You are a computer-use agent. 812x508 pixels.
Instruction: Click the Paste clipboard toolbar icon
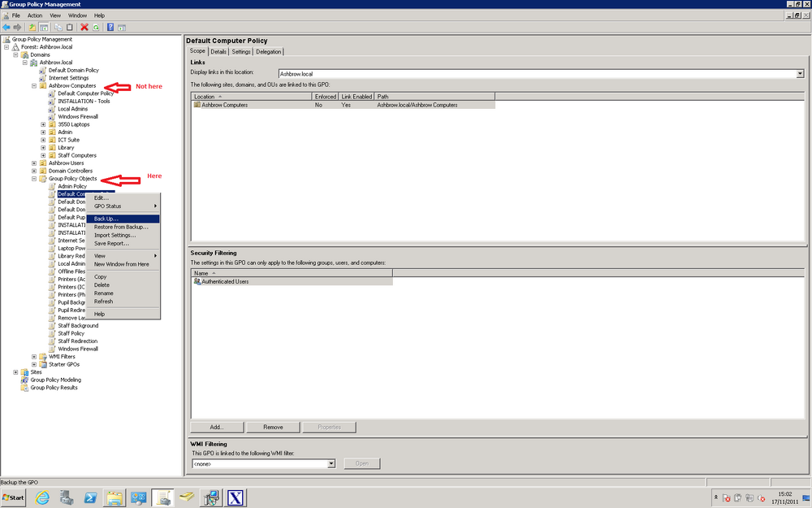(x=69, y=27)
